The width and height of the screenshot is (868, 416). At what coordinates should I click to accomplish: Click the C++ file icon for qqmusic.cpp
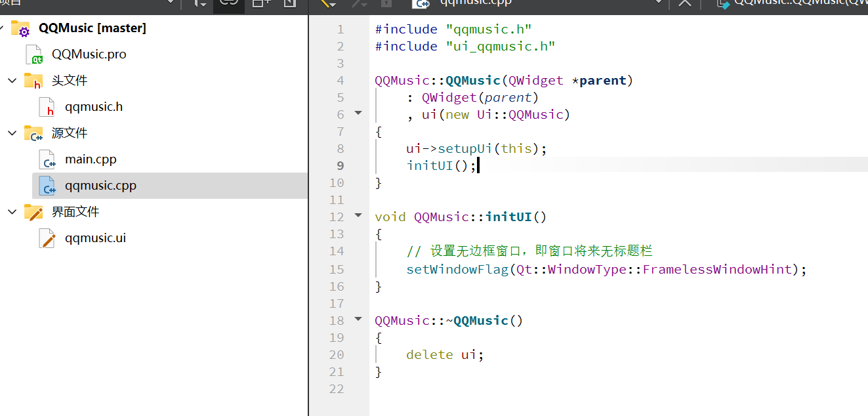(47, 186)
